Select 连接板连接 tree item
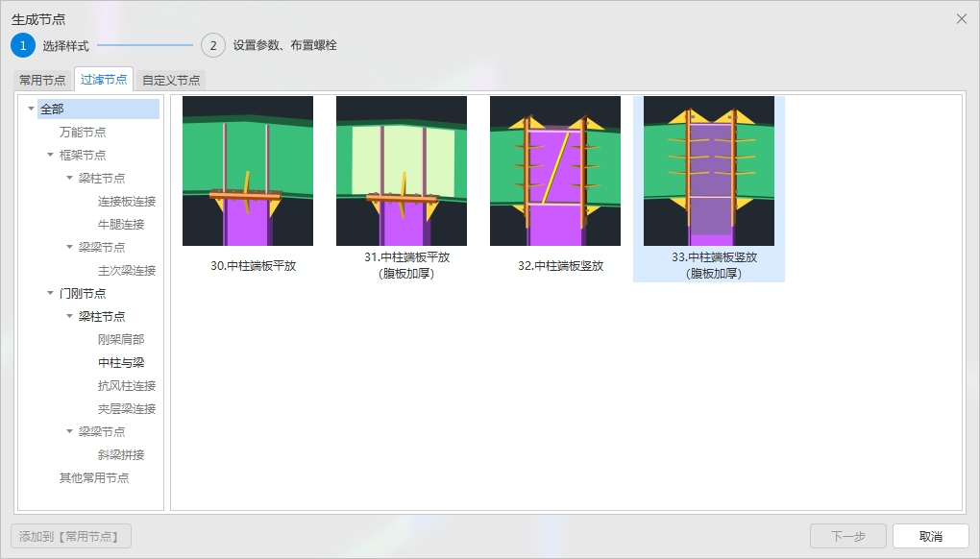The width and height of the screenshot is (980, 559). click(x=127, y=201)
